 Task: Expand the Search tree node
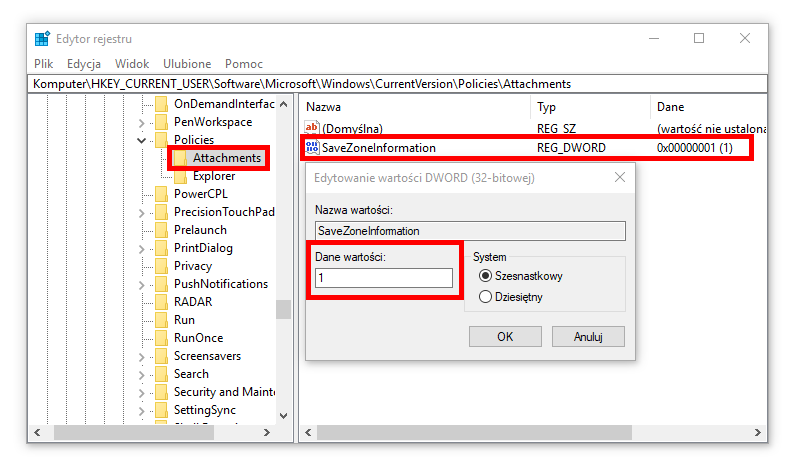coord(142,375)
